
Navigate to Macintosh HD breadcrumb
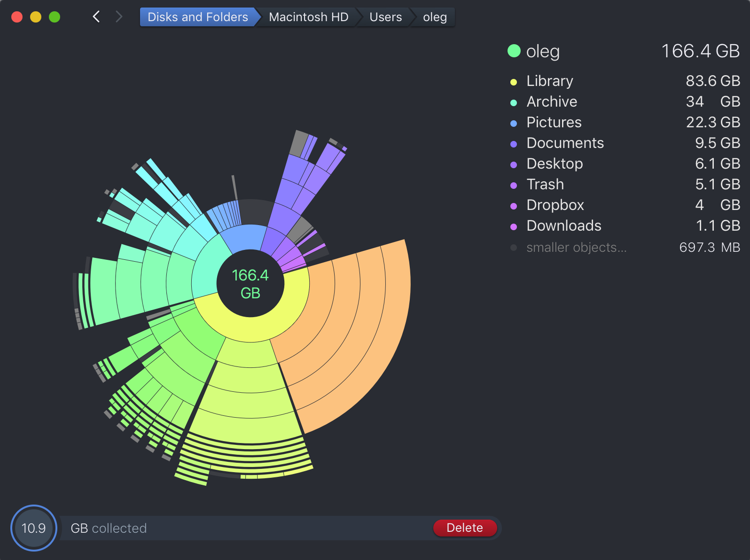(308, 17)
